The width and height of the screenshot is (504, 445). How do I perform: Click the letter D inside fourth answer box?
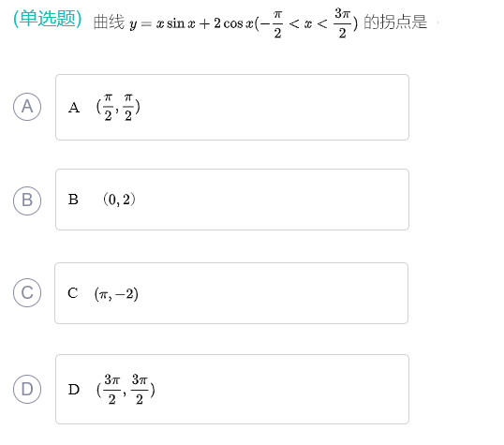point(74,390)
